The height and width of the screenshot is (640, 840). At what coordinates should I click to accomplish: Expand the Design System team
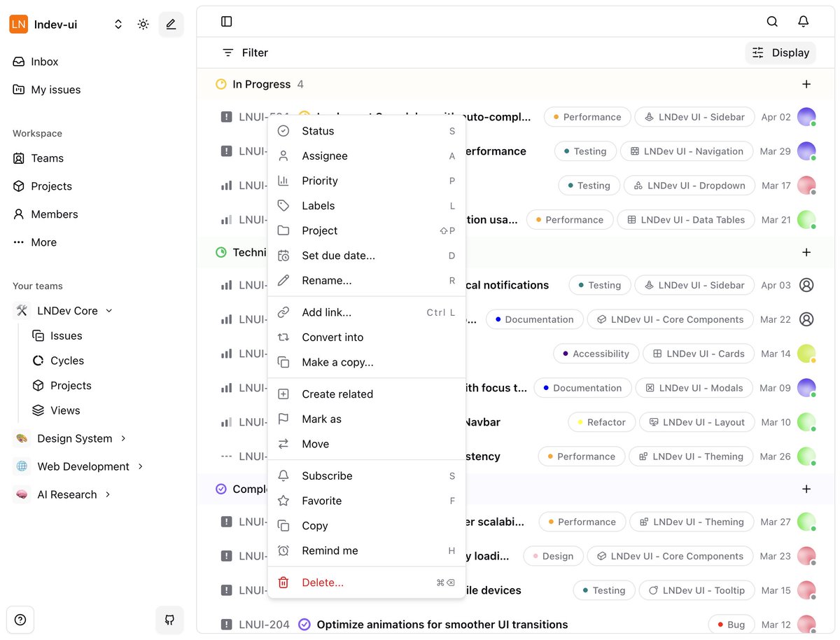pyautogui.click(x=123, y=438)
